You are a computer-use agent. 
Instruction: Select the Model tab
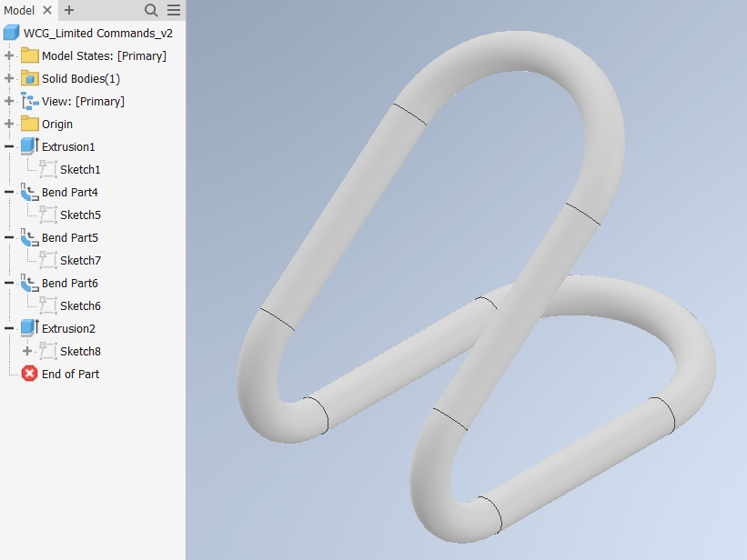point(19,10)
